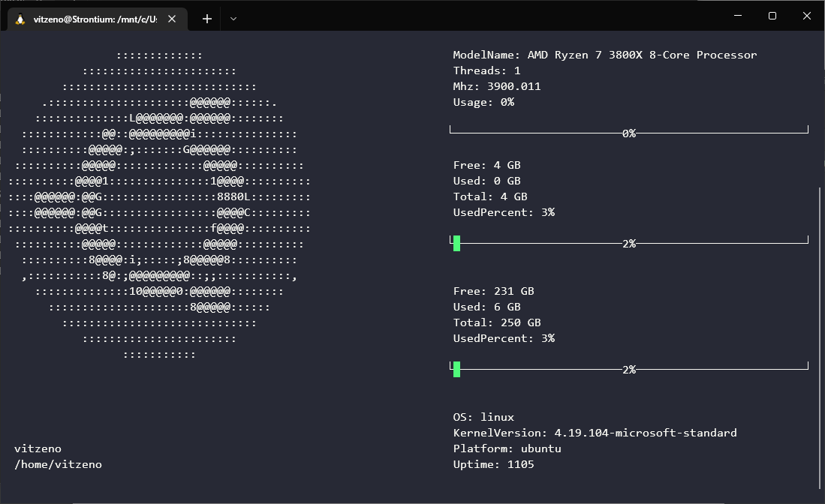
Task: Click the '/home/vitzeno' path text
Action: [57, 464]
